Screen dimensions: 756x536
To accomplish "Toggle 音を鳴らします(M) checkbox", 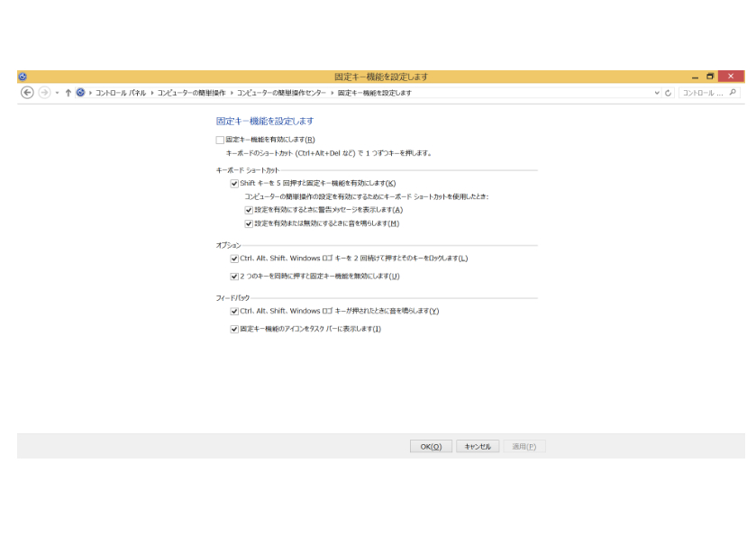I will (x=249, y=223).
